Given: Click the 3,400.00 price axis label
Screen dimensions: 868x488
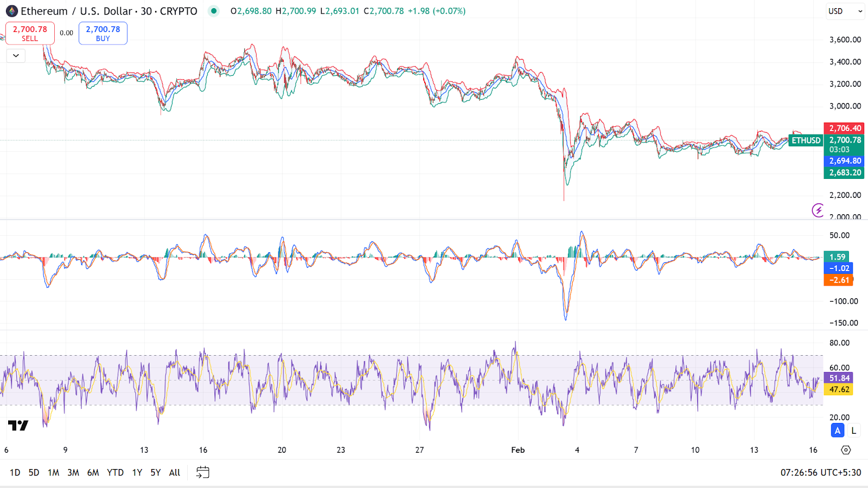Looking at the screenshot, I should pyautogui.click(x=845, y=62).
